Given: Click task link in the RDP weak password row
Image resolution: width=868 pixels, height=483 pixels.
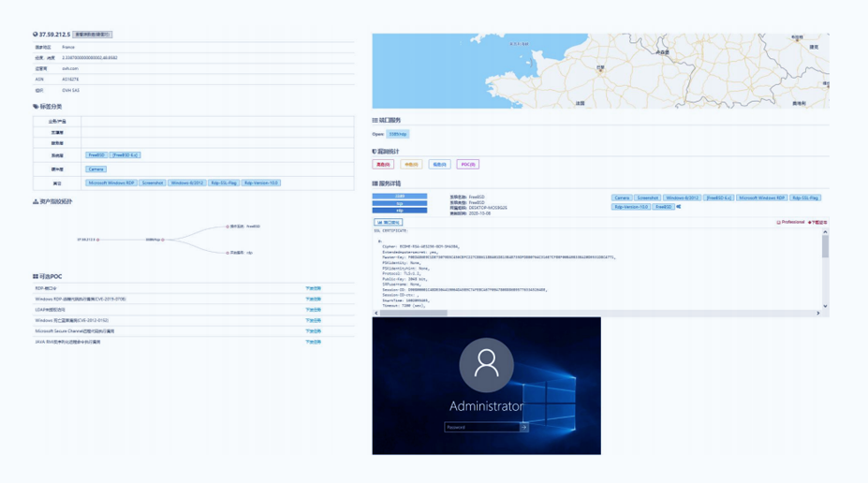Looking at the screenshot, I should pyautogui.click(x=314, y=288).
